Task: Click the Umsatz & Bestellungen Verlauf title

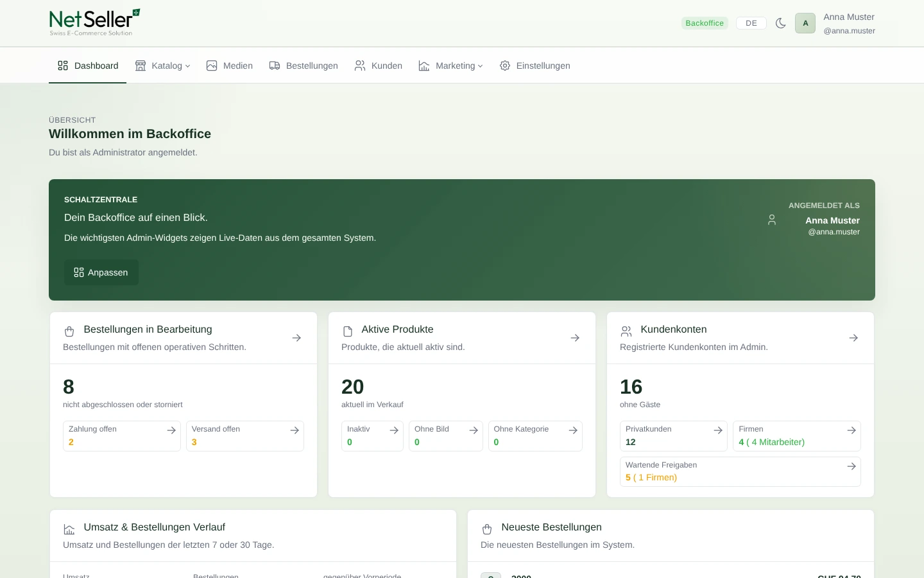Action: pos(155,527)
